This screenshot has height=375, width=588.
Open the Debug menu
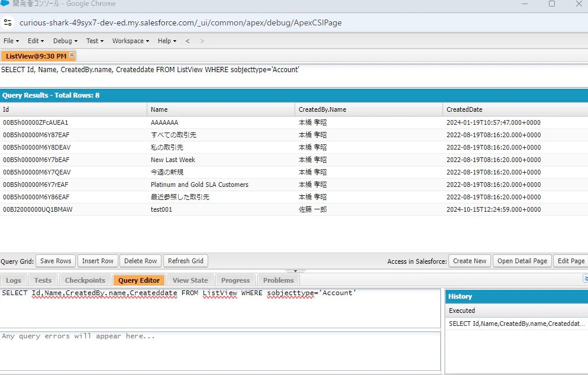coord(65,41)
